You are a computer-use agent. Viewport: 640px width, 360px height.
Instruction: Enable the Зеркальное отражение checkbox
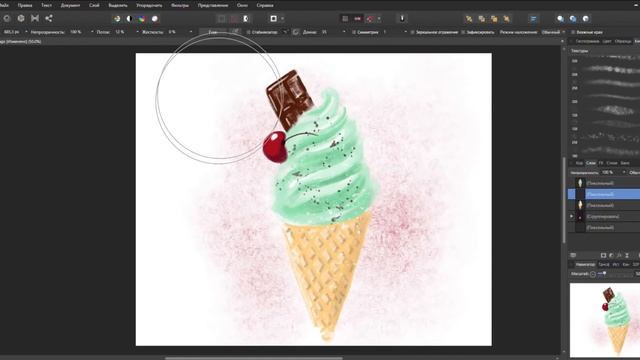click(x=412, y=32)
